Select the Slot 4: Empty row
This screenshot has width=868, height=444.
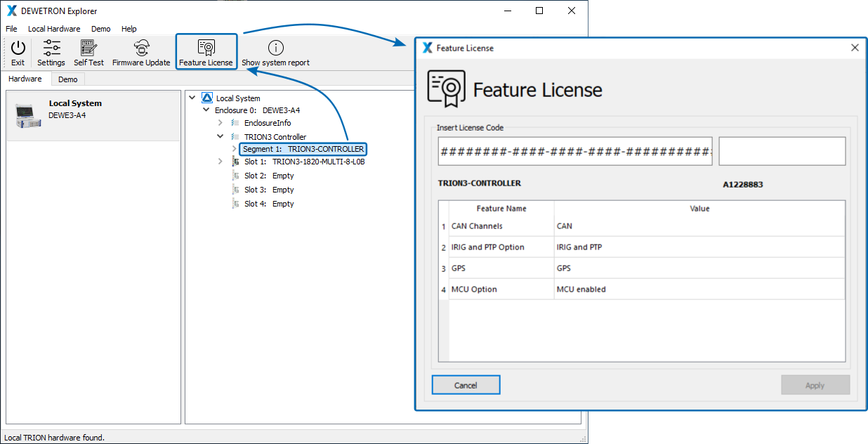[269, 204]
